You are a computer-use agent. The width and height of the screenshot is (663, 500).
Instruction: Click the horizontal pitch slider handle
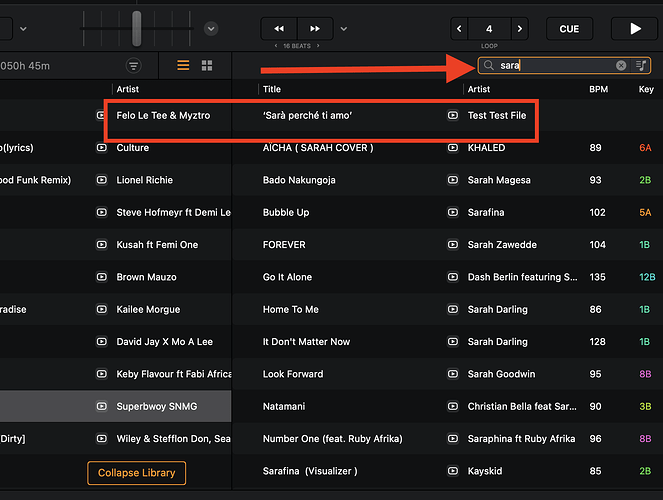(x=136, y=28)
